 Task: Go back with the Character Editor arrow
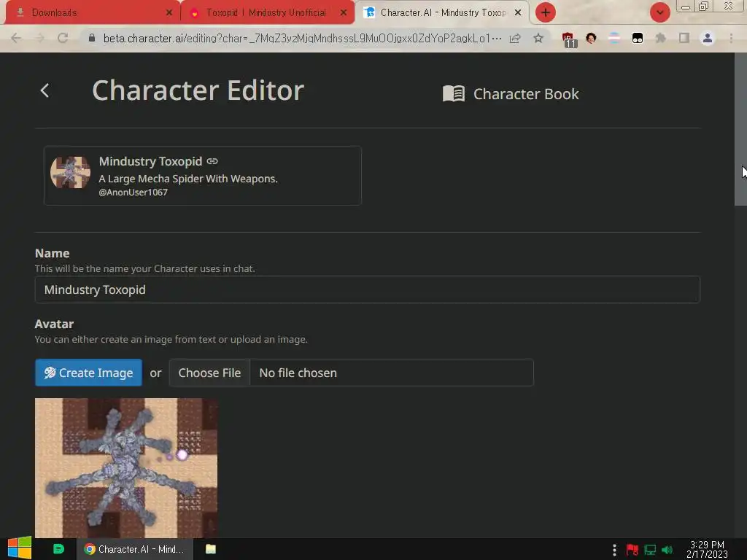(44, 90)
